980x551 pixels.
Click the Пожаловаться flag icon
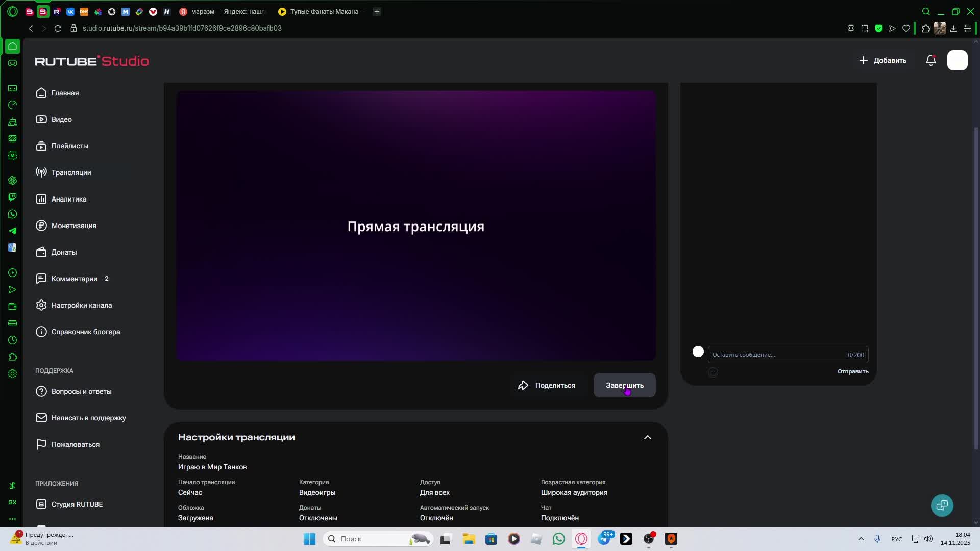tap(41, 444)
